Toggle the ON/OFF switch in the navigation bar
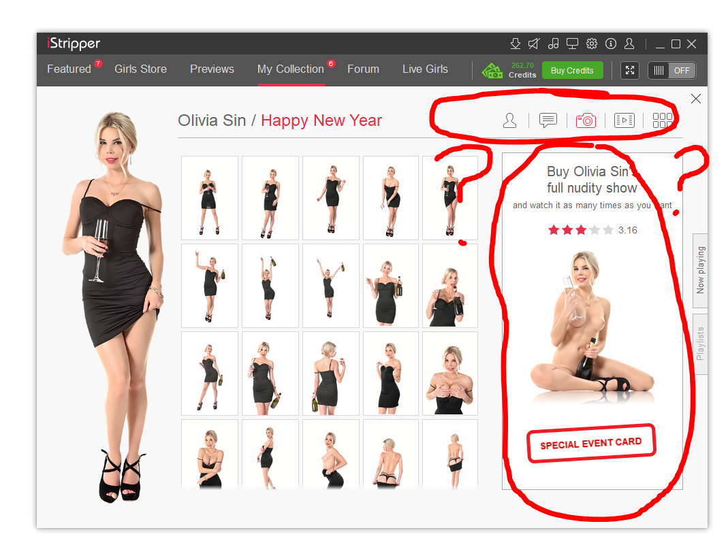Image resolution: width=728 pixels, height=560 pixels. pyautogui.click(x=672, y=71)
